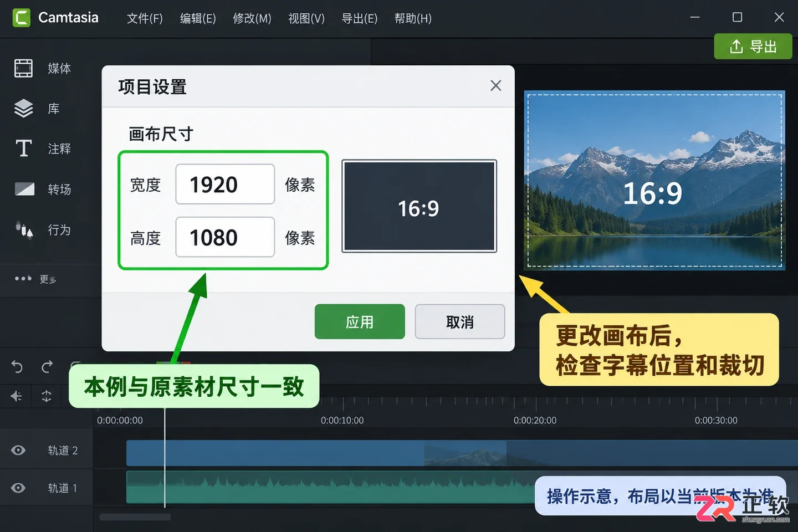
Task: Open the 帮助(H) menu
Action: [413, 18]
